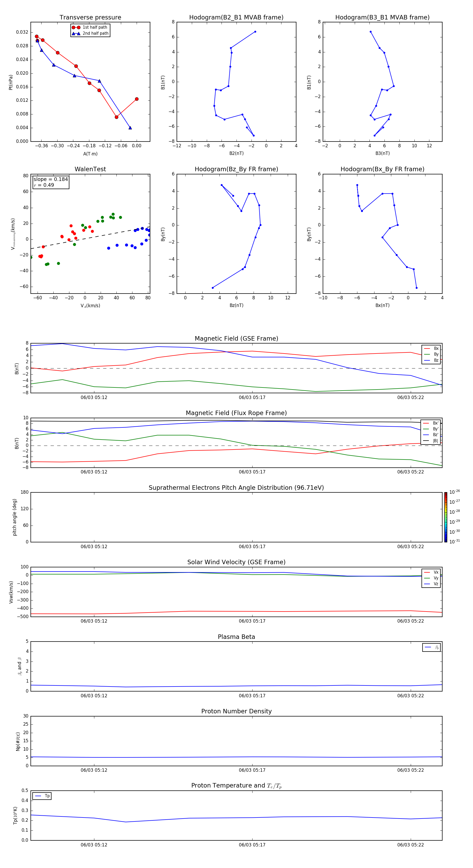Select the 'r = 0.49' annotation text
This screenshot has width=473, height=868.
[44, 185]
